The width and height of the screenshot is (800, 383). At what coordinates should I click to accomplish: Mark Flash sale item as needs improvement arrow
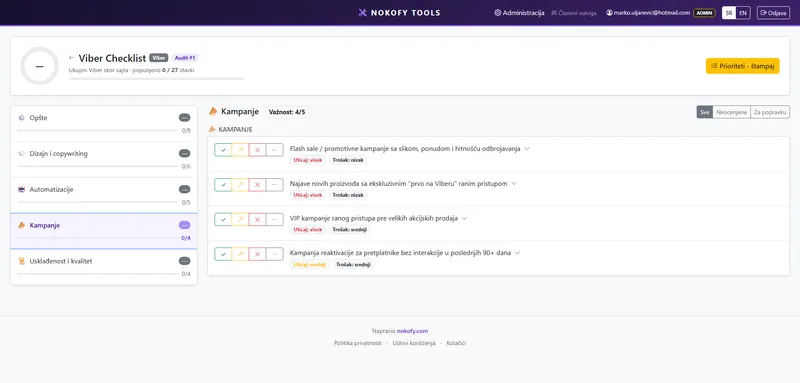coord(240,150)
